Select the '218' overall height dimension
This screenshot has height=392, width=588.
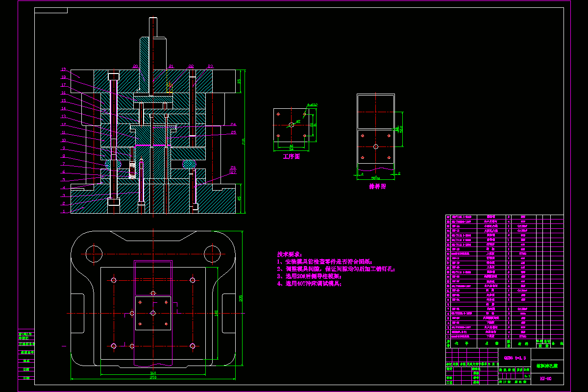click(x=244, y=142)
